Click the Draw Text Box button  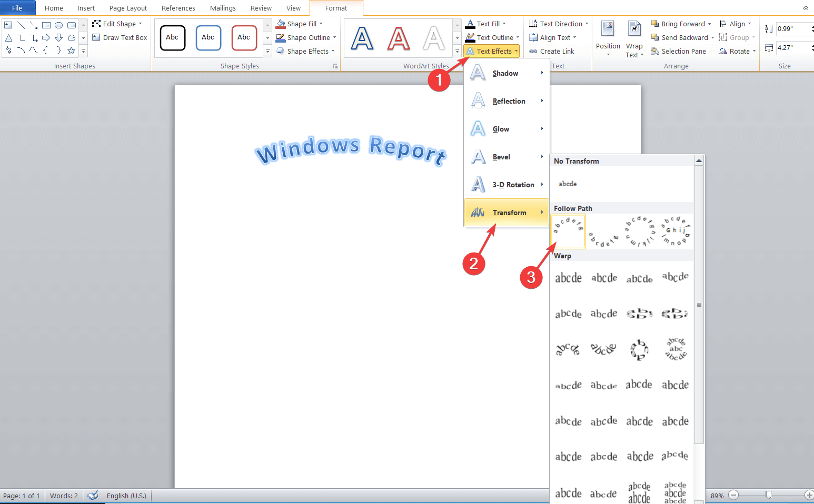(x=120, y=38)
